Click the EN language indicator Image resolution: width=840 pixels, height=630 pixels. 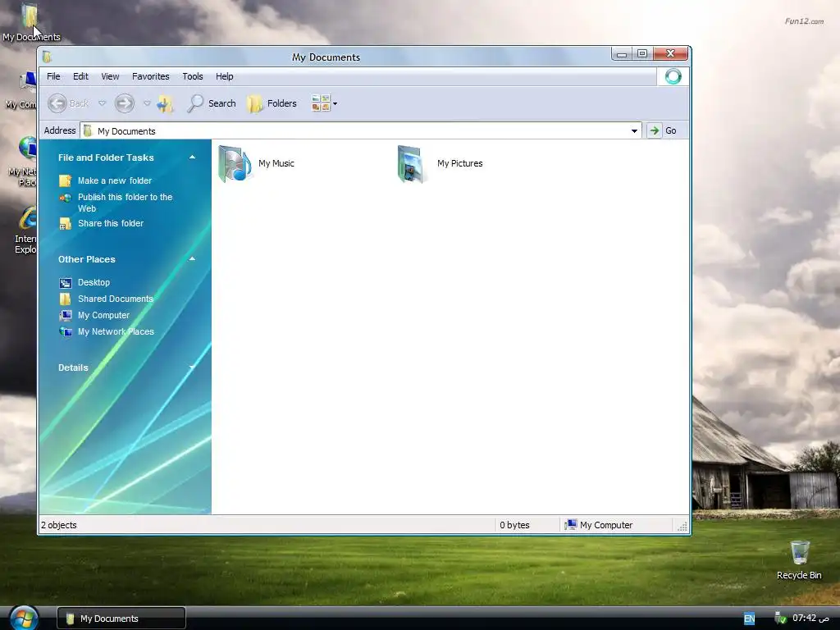(750, 619)
